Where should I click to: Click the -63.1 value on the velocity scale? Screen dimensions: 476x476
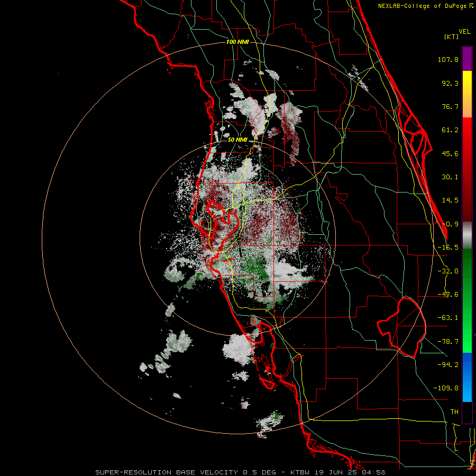pyautogui.click(x=448, y=318)
